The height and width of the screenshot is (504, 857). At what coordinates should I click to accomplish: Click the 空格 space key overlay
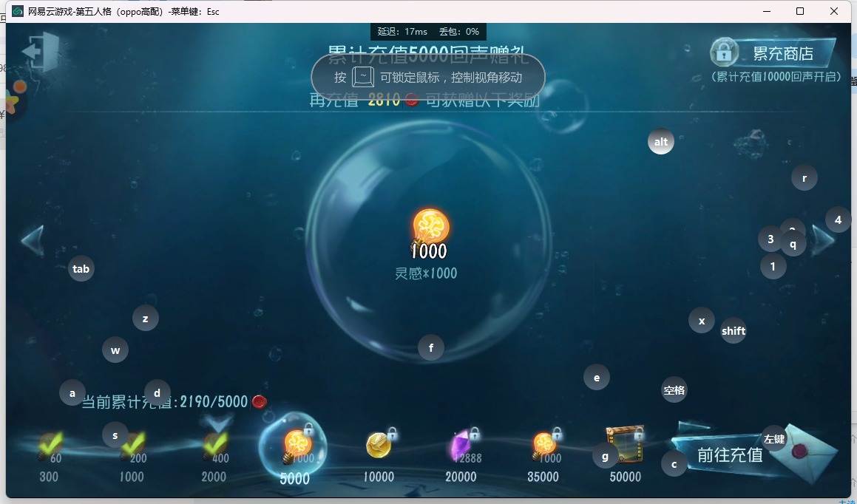[x=674, y=390]
